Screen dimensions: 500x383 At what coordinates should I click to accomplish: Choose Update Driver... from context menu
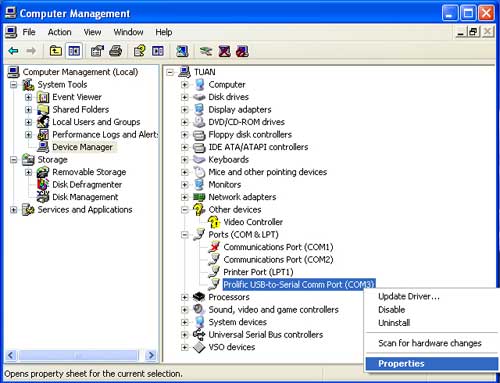click(x=409, y=296)
